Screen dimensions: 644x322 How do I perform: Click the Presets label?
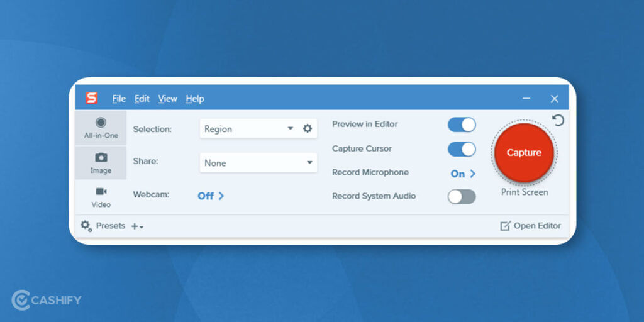111,226
